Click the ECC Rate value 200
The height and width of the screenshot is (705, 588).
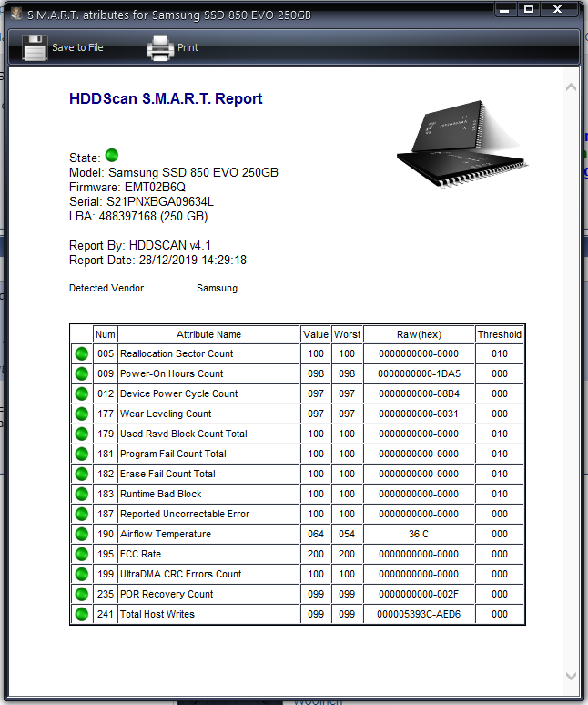pos(316,554)
